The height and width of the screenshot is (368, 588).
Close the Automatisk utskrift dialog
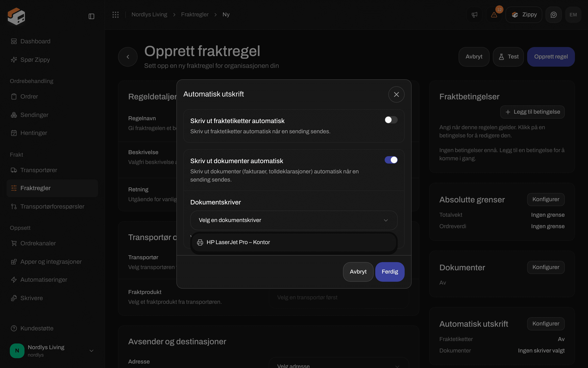point(396,94)
